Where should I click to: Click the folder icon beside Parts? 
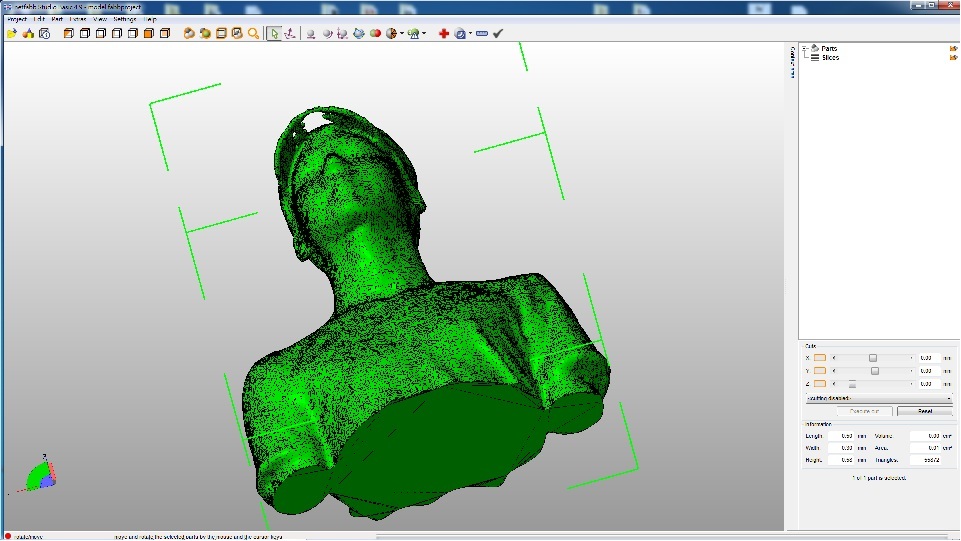click(953, 48)
